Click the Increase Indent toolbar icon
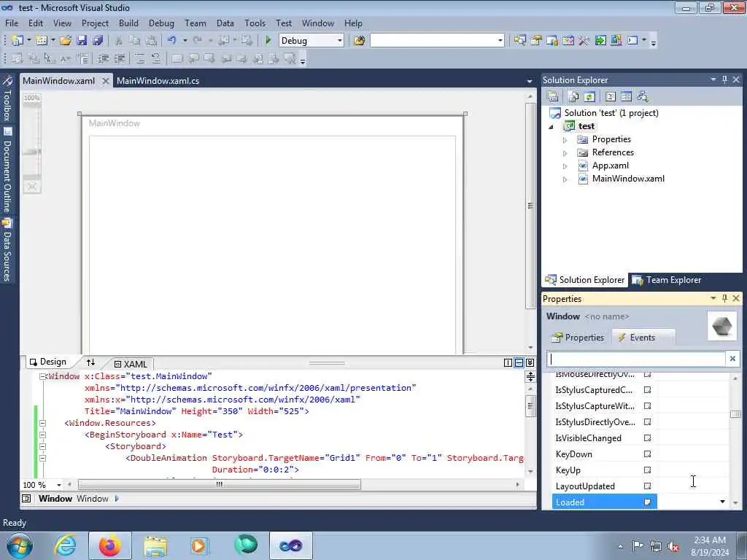The width and height of the screenshot is (747, 560). (119, 58)
